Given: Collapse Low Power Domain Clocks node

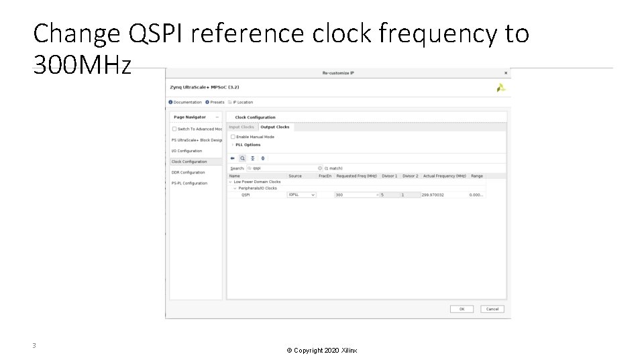Looking at the screenshot, I should (230, 182).
